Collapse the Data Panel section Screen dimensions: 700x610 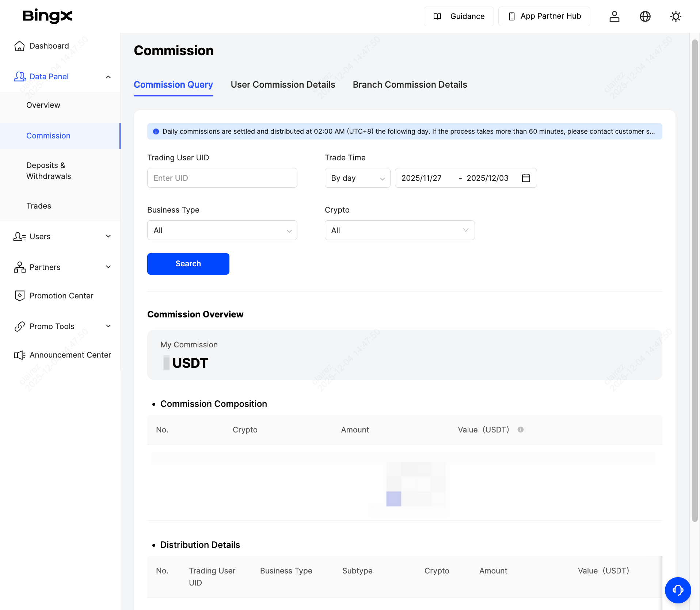tap(108, 77)
